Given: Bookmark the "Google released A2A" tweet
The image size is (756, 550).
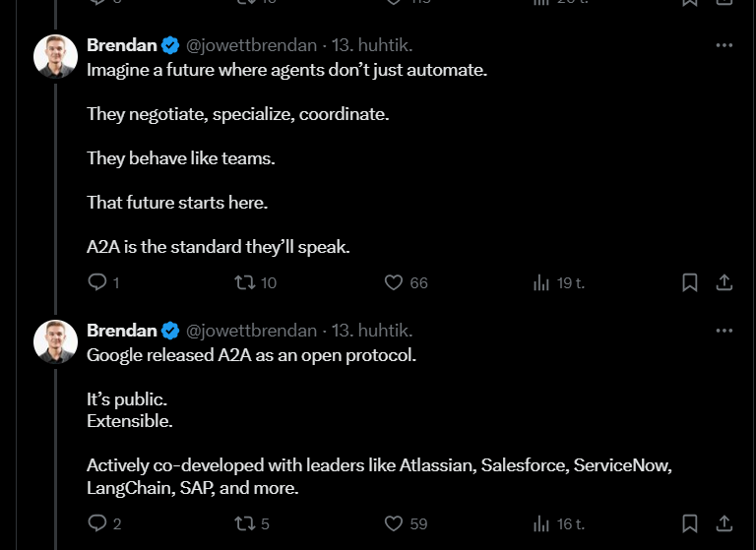Looking at the screenshot, I should pos(690,523).
